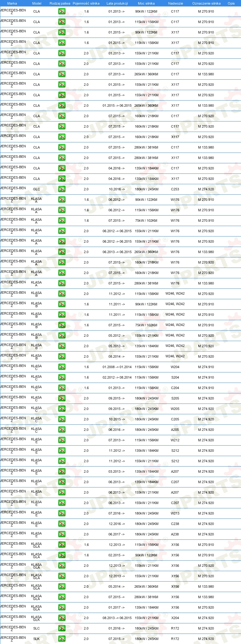Click the C253 body code
This screenshot has width=241, height=644.
click(175, 189)
